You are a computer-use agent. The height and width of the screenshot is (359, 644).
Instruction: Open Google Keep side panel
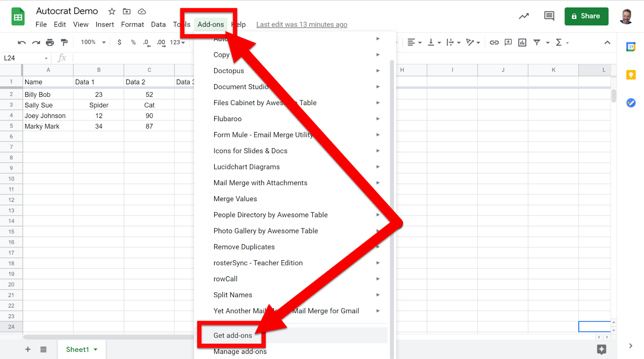click(x=631, y=75)
